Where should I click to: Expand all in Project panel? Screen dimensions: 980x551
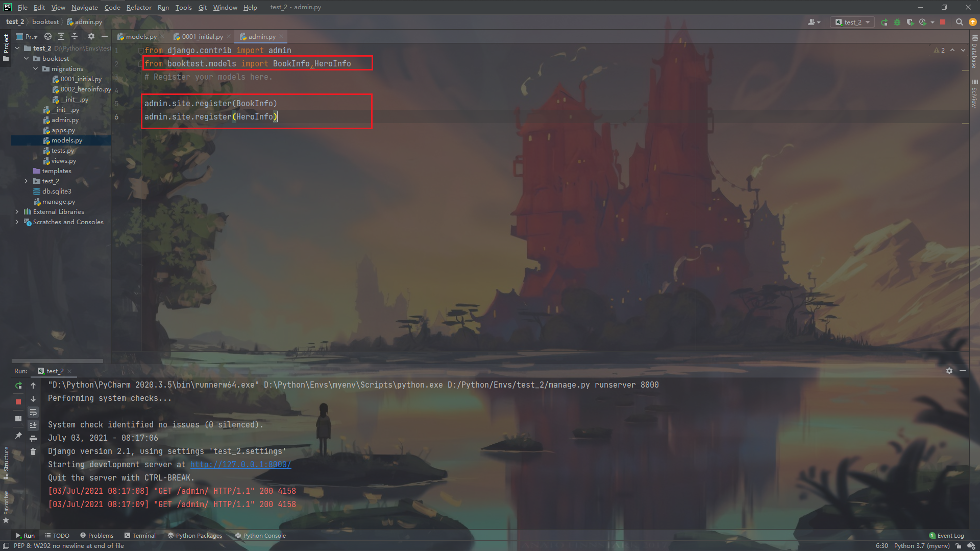click(x=61, y=36)
